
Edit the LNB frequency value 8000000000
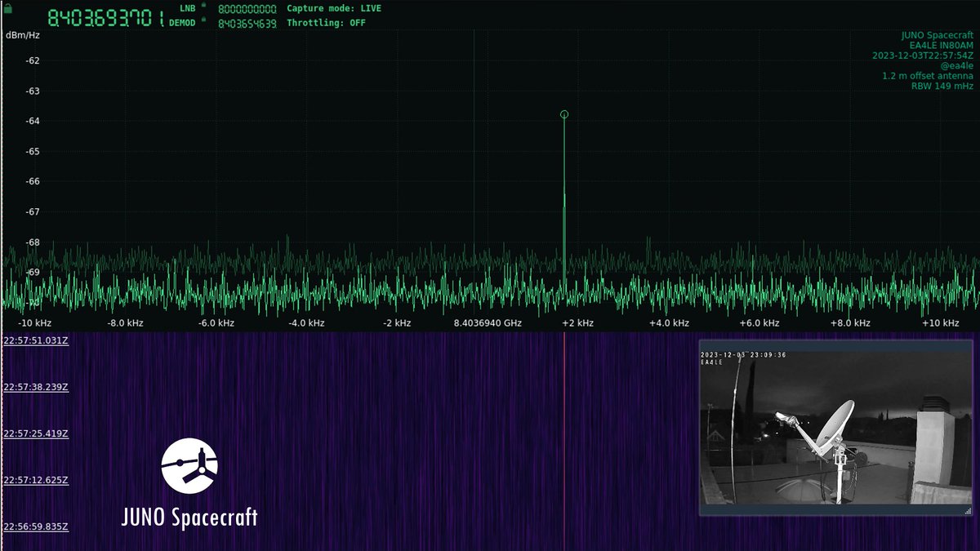(x=247, y=8)
